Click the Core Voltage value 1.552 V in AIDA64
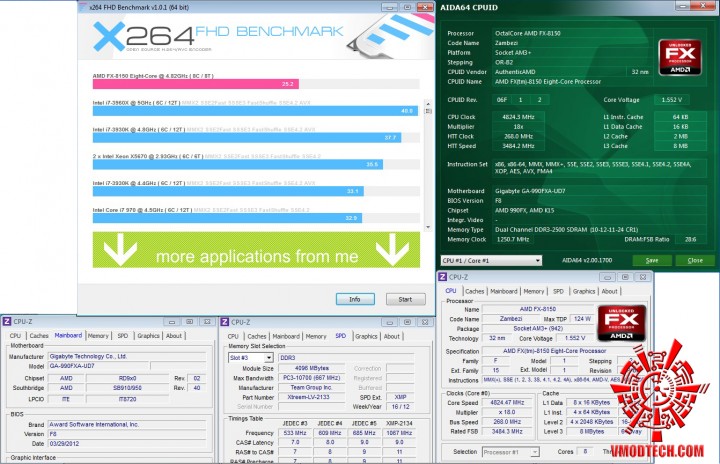This screenshot has width=720, height=464. pos(672,100)
